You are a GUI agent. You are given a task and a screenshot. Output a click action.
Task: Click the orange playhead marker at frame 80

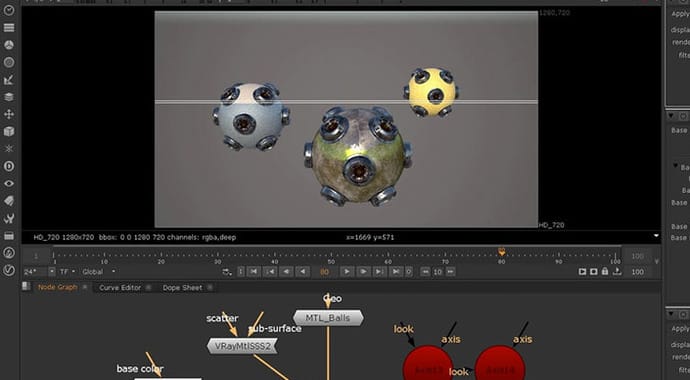click(502, 252)
